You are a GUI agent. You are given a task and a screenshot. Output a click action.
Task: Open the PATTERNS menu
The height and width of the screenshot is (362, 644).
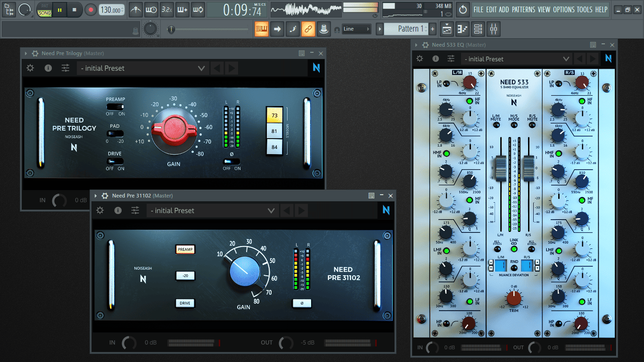point(523,9)
